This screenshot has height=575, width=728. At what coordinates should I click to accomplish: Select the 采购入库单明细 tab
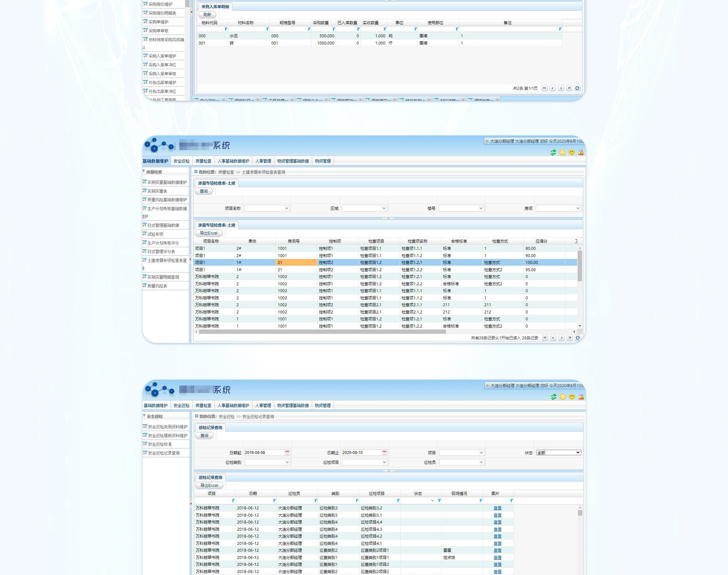pos(215,7)
